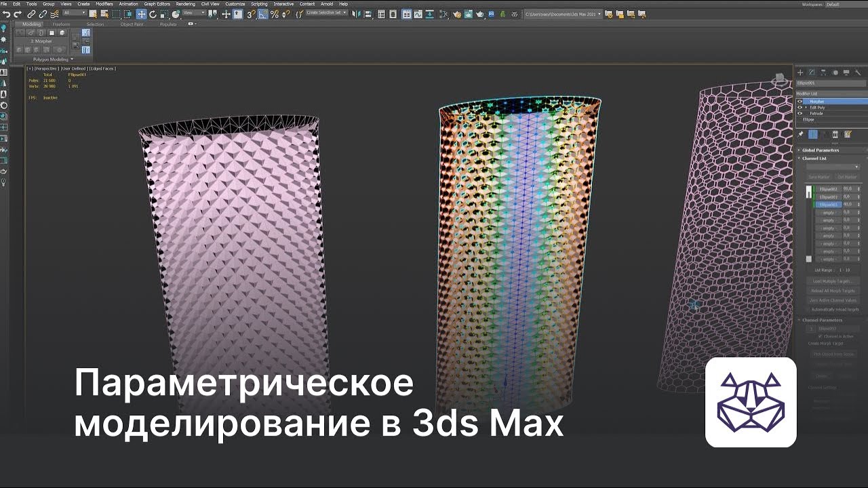
Task: Hide the Morpher modifier eye icon
Action: pos(800,101)
